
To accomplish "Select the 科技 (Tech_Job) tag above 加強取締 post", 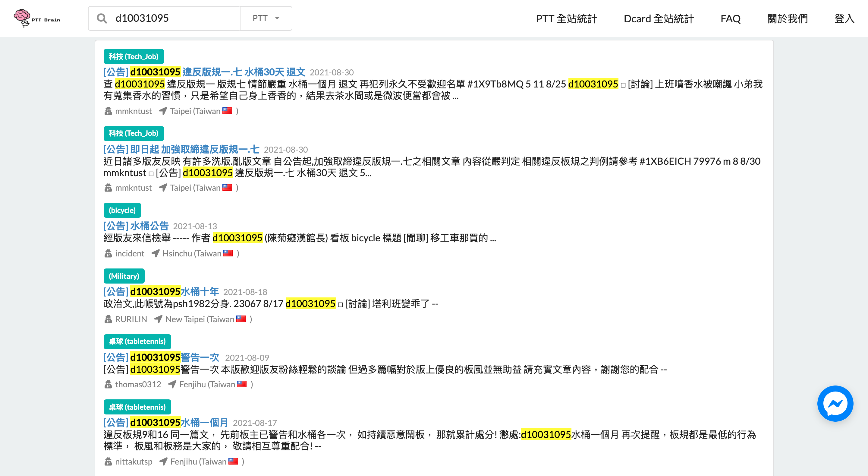I will click(x=134, y=133).
